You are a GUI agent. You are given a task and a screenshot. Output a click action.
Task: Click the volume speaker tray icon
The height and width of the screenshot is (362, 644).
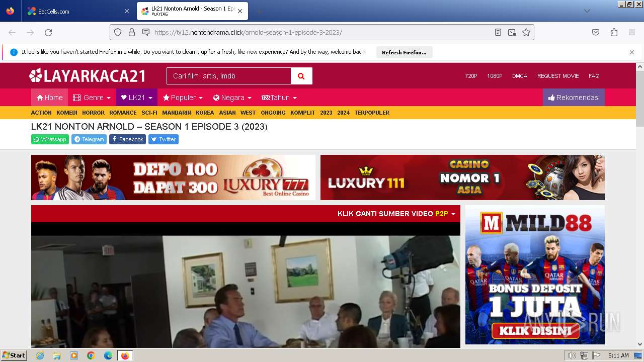572,355
